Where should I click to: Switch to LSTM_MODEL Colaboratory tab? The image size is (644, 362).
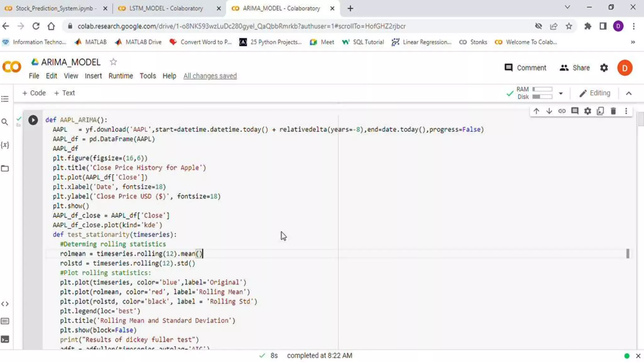(x=166, y=8)
